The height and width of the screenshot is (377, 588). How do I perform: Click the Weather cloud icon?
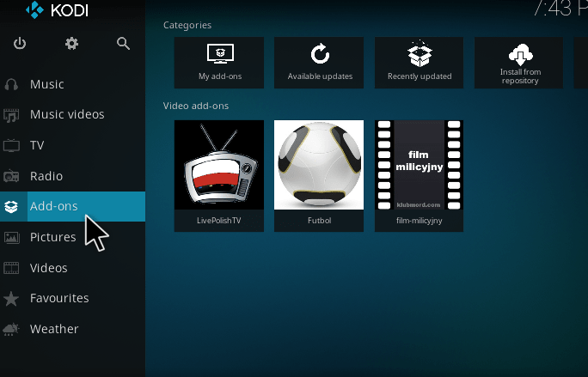pyautogui.click(x=11, y=329)
